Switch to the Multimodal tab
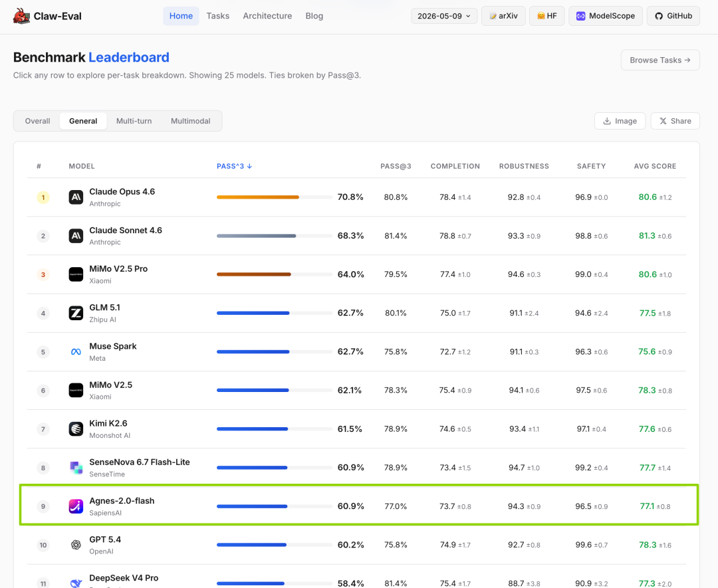The height and width of the screenshot is (588, 718). point(191,121)
